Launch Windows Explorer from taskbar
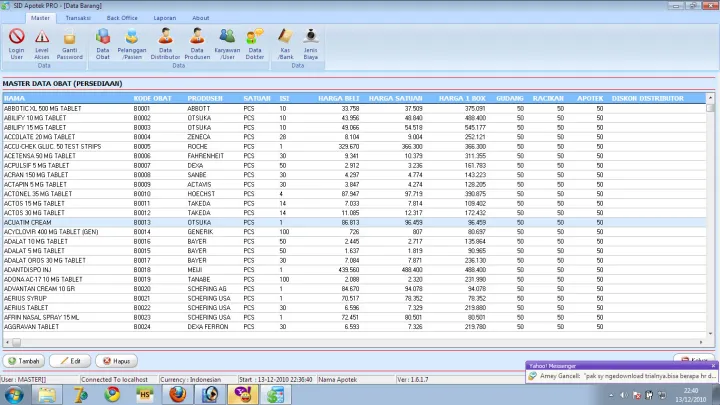This screenshot has height=405, width=720. [47, 395]
